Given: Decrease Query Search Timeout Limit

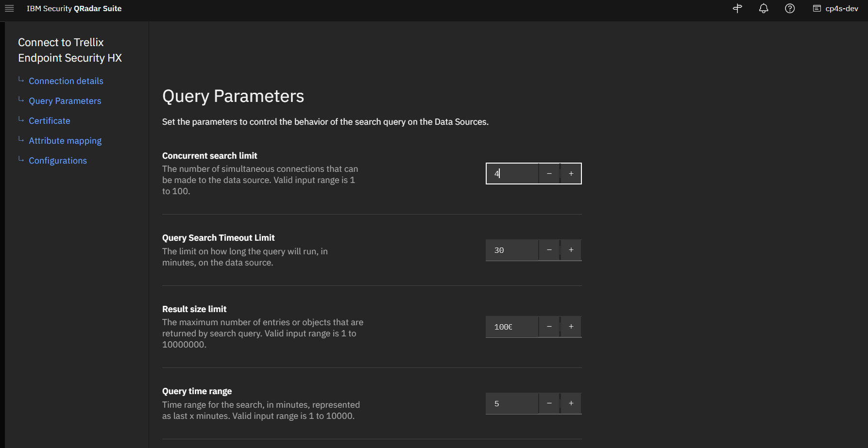Looking at the screenshot, I should pos(549,250).
